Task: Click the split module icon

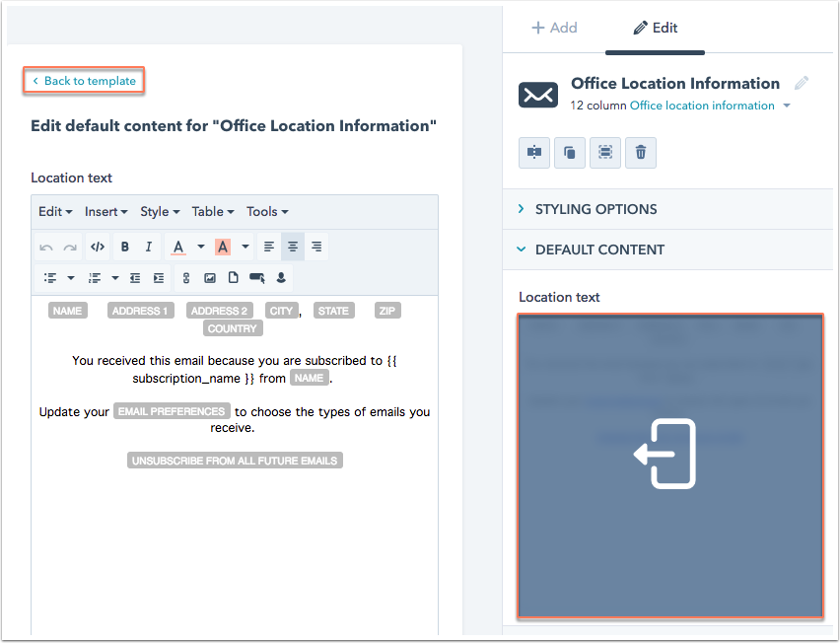Action: pyautogui.click(x=534, y=152)
